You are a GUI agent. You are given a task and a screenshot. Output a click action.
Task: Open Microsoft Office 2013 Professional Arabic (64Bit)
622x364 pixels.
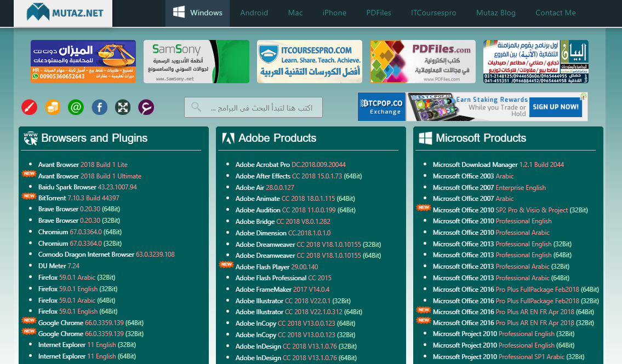(x=501, y=278)
